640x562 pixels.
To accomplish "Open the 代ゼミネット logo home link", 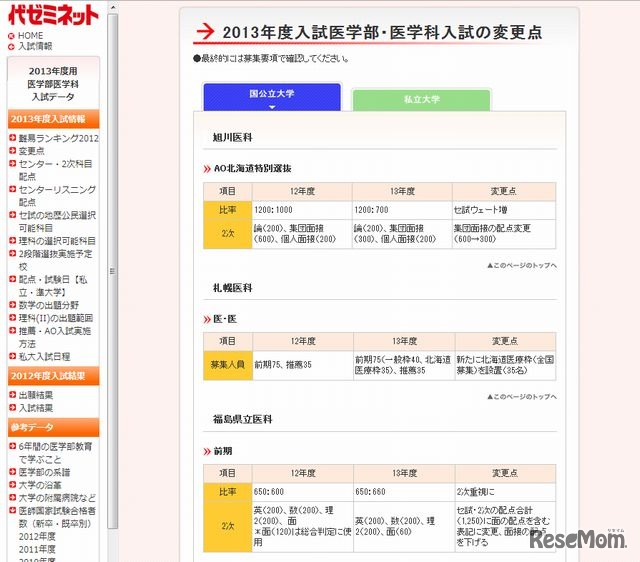I will tap(53, 15).
